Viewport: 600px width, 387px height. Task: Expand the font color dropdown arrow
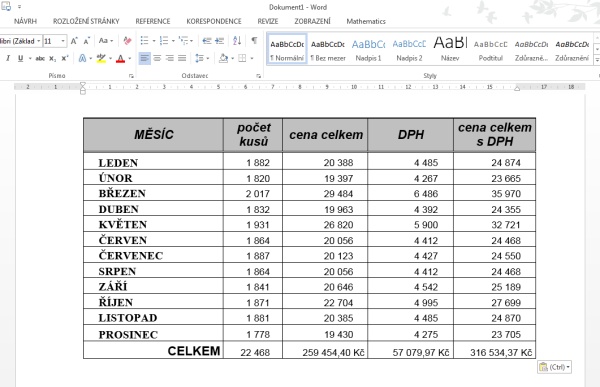click(130, 59)
